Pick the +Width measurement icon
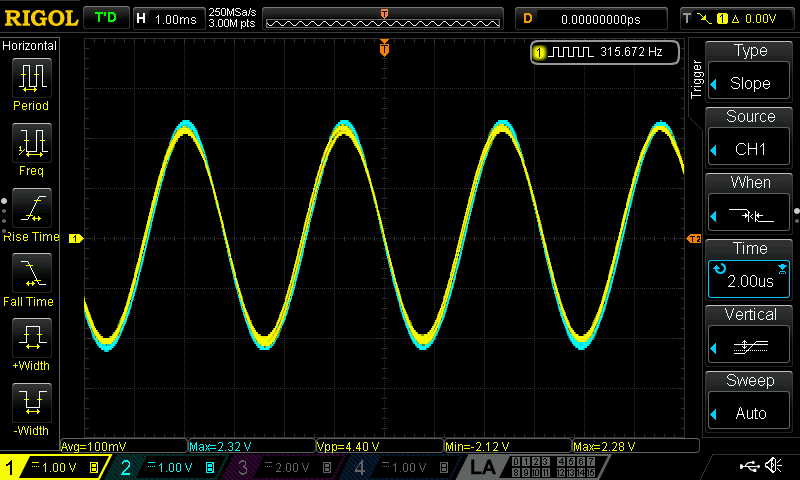800x480 pixels. click(31, 340)
